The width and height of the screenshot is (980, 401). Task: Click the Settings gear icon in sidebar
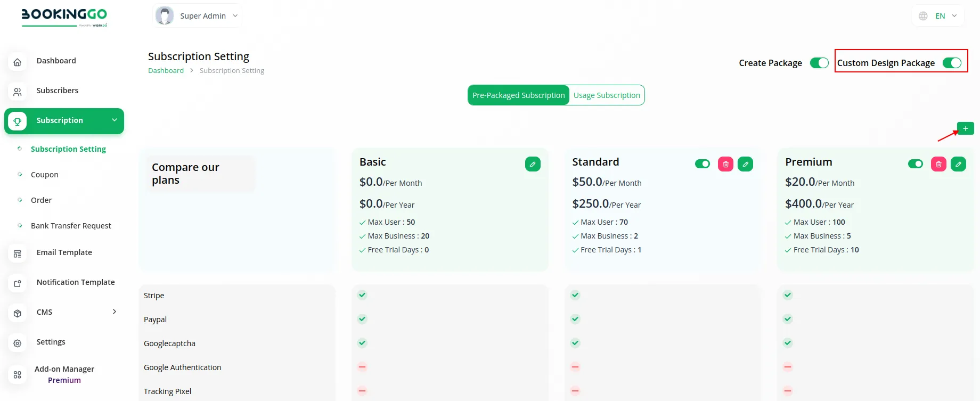(18, 343)
